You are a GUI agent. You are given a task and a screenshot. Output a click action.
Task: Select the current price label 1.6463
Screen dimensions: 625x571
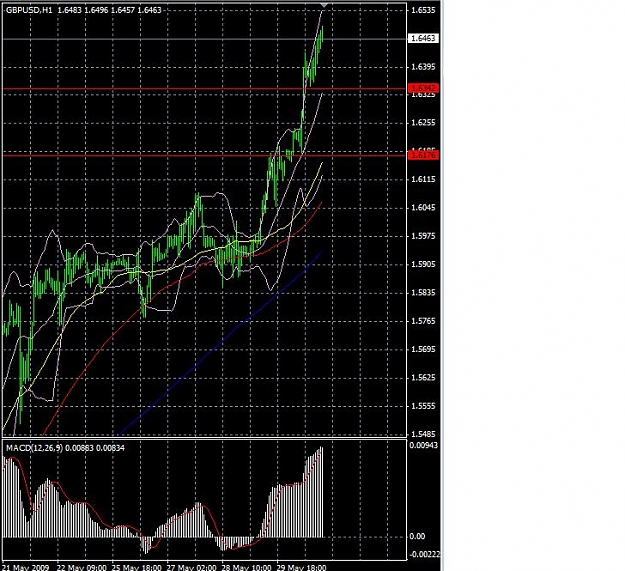click(x=423, y=38)
